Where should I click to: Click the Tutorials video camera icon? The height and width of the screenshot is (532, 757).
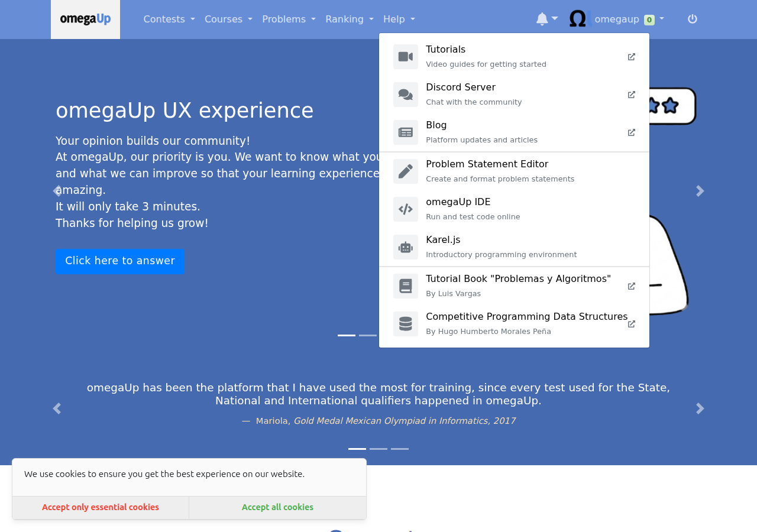406,57
